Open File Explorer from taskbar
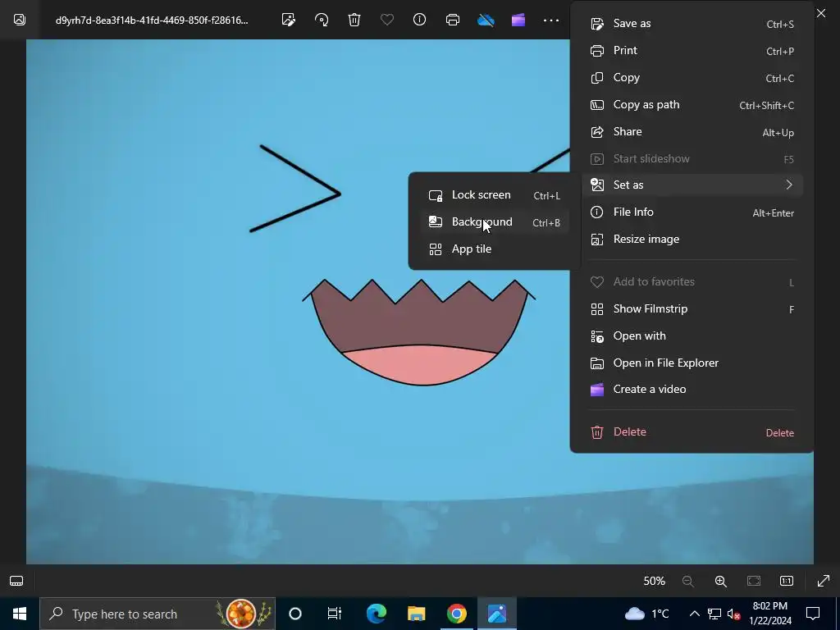The width and height of the screenshot is (840, 630). 416,614
